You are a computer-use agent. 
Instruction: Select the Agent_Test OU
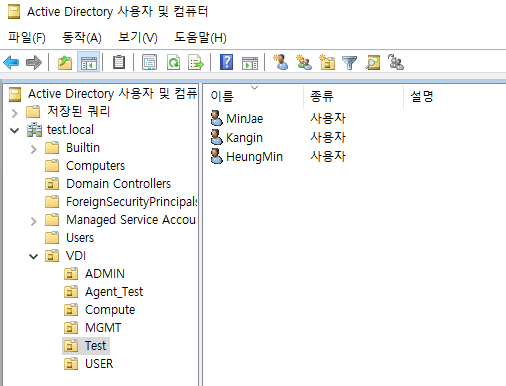click(x=114, y=292)
